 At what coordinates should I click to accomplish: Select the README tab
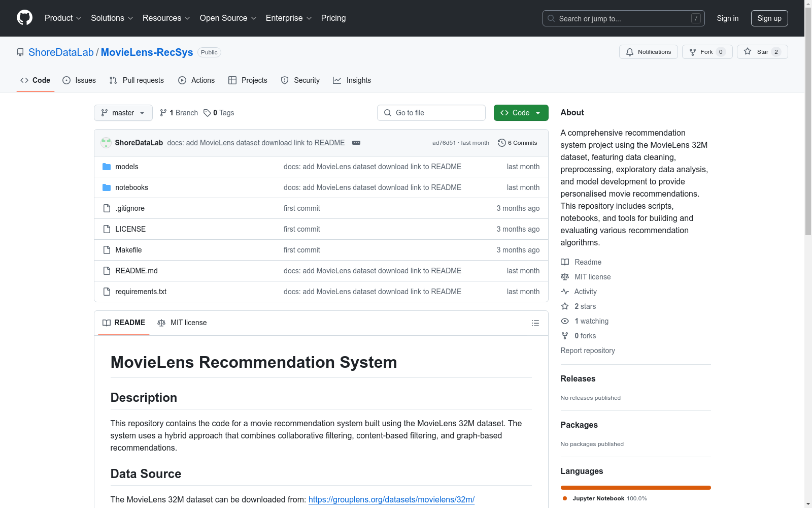click(x=124, y=323)
